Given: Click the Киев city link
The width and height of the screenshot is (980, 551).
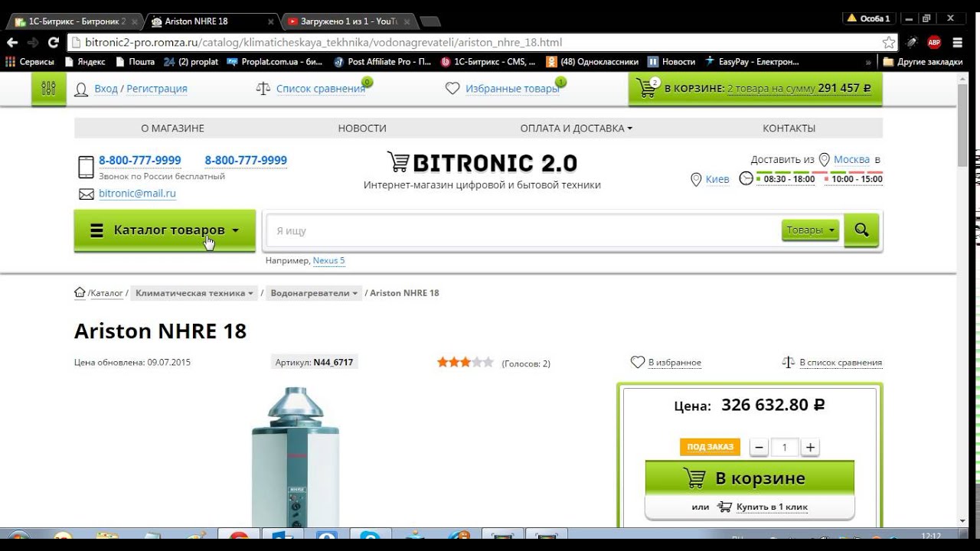Looking at the screenshot, I should point(717,179).
